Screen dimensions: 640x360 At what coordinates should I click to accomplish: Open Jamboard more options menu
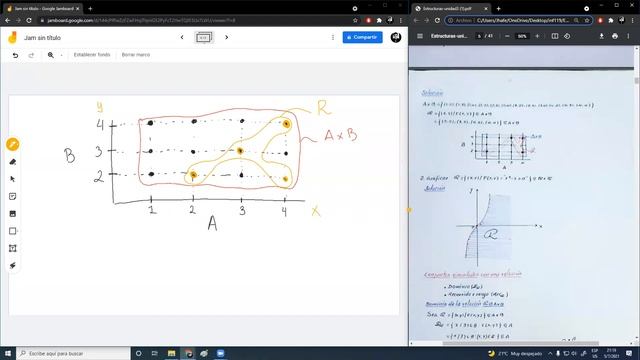tap(333, 37)
